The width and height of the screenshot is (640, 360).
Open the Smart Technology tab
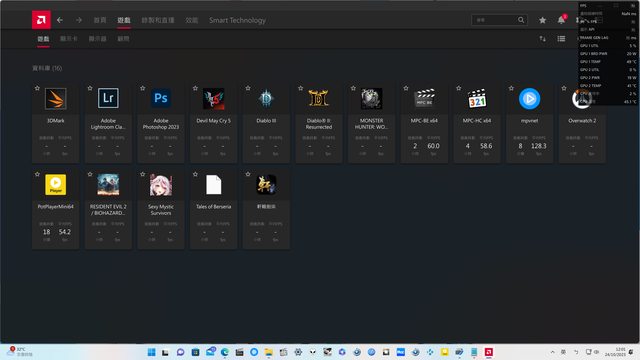[238, 20]
